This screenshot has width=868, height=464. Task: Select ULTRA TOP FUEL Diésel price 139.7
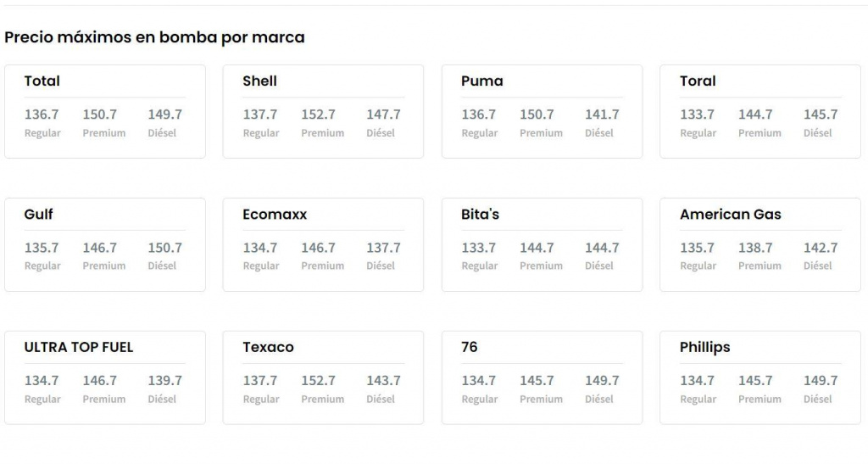click(164, 381)
